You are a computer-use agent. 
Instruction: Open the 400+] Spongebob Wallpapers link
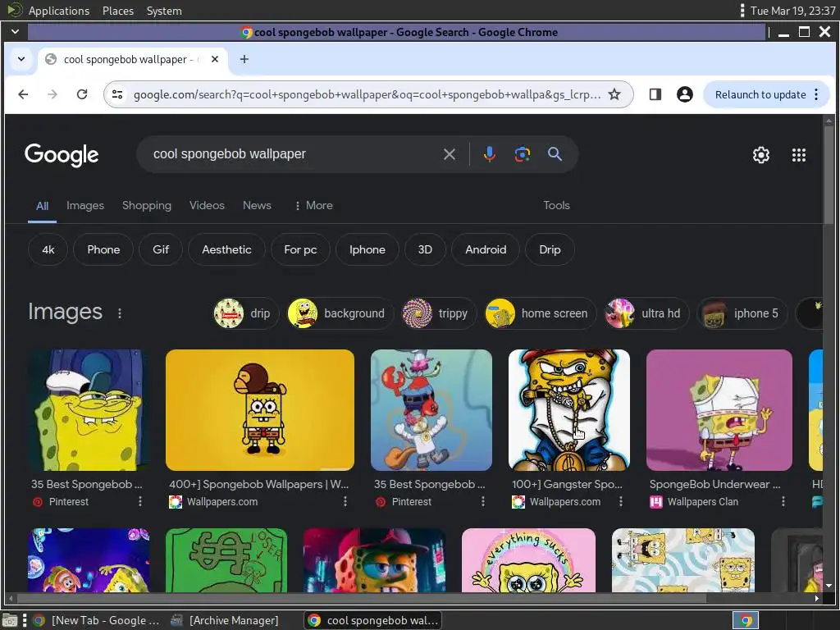click(x=259, y=484)
